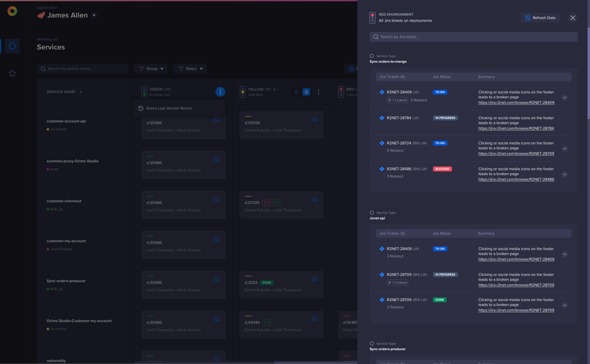Click cloud icon on d.43256 yellow card
Viewport: 590px width, 364px height.
tap(315, 120)
